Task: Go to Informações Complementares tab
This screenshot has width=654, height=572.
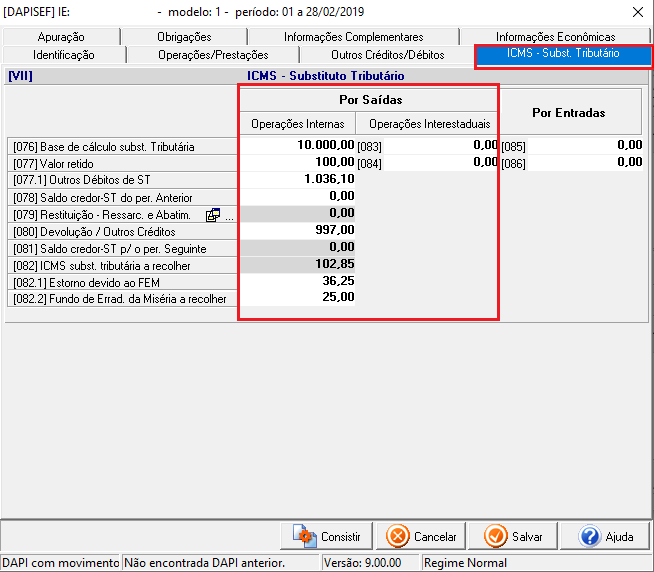Action: pos(353,37)
